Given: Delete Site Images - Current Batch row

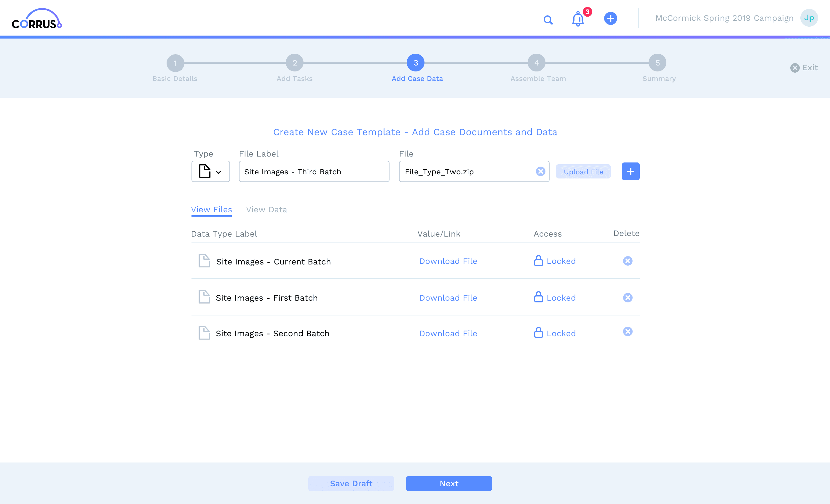Looking at the screenshot, I should pos(627,261).
